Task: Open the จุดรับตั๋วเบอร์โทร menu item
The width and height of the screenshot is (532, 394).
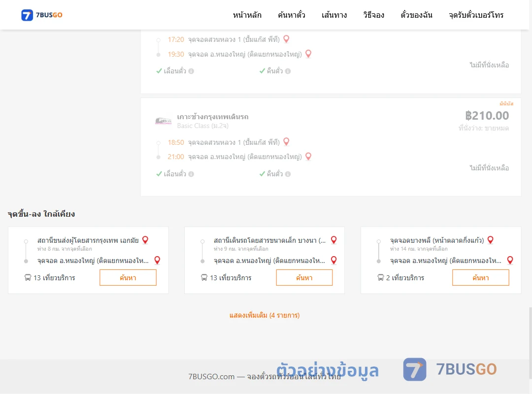Action: pos(476,15)
